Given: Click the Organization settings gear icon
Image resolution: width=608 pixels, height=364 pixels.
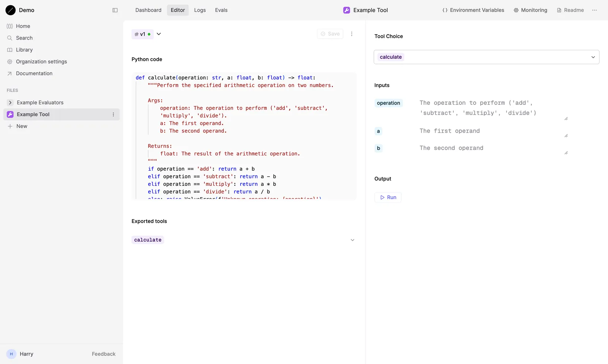Looking at the screenshot, I should [x=10, y=62].
